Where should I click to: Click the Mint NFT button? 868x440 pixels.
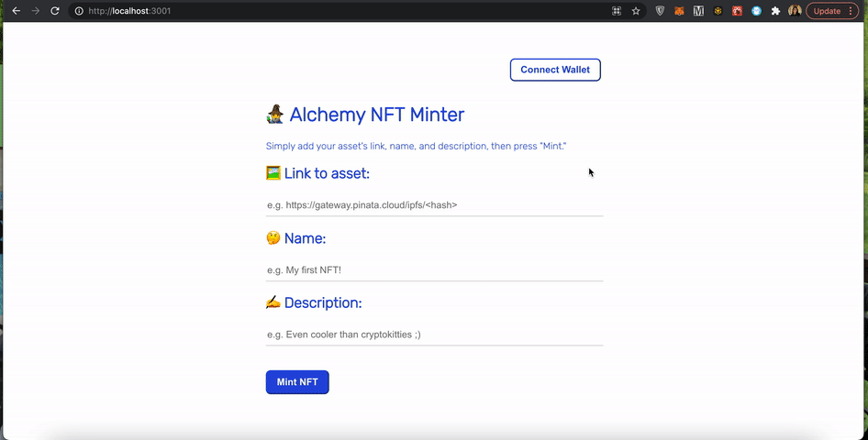coord(297,382)
